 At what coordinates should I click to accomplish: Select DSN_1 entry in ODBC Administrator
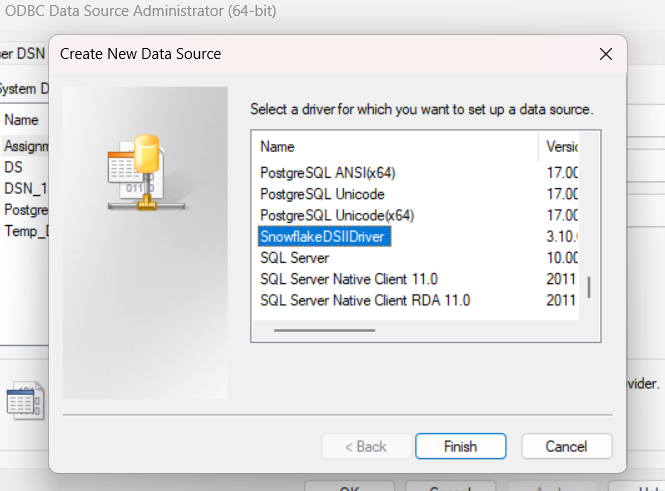coord(25,188)
